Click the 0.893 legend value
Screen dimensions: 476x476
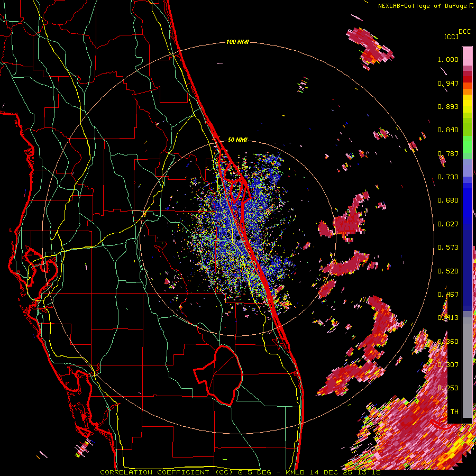[448, 106]
